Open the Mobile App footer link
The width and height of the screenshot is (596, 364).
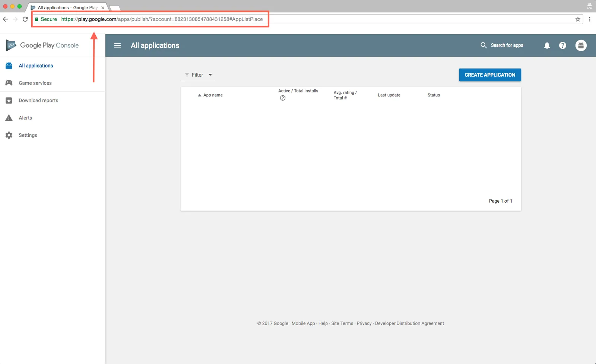303,323
